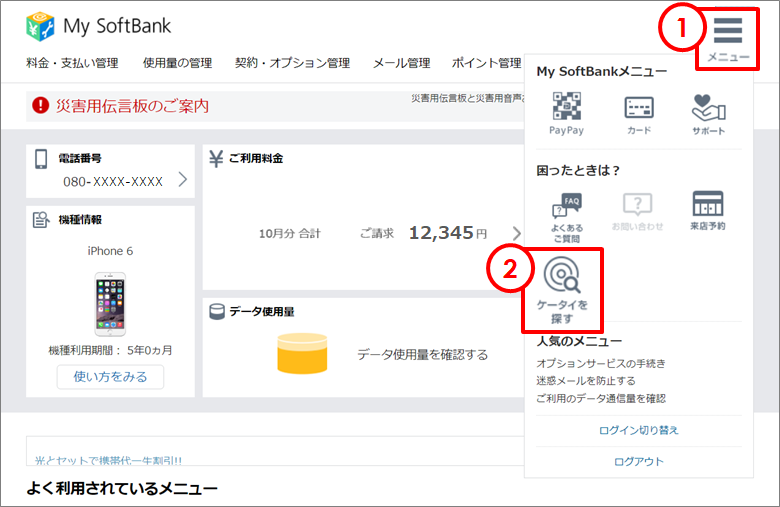Click the 災害用伝言板と災害用音声 small text

point(468,99)
